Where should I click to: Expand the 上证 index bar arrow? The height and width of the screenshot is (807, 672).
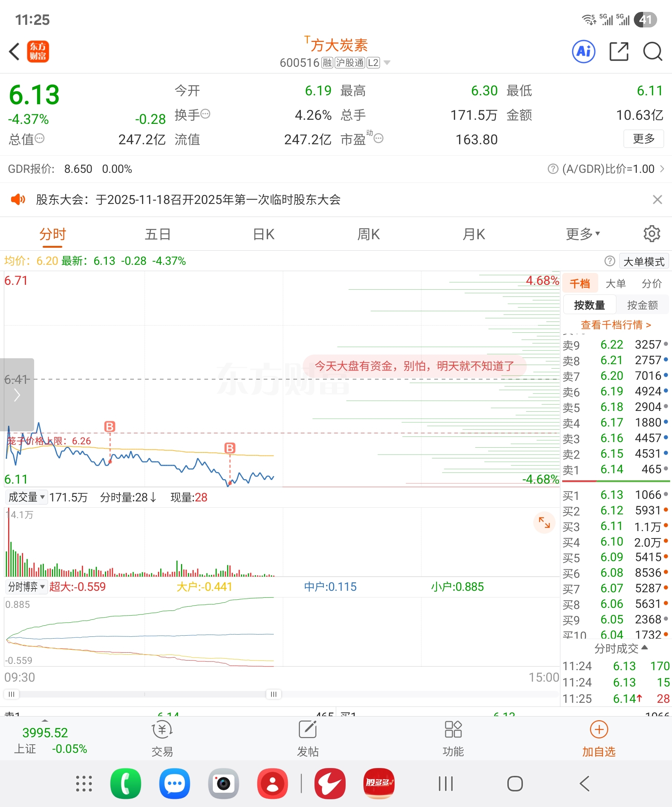click(45, 721)
